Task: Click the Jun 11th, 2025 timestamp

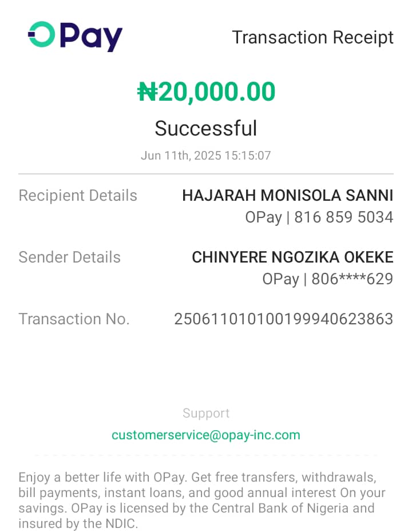Action: point(206,156)
